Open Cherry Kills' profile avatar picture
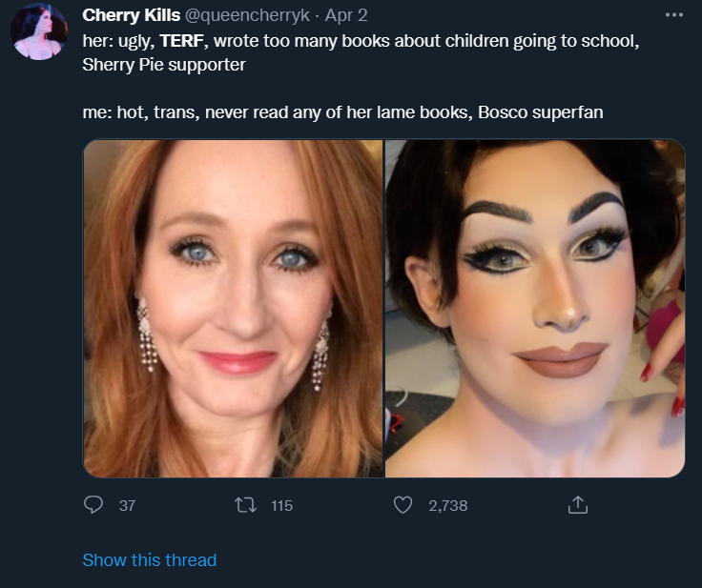Viewport: 702px width, 588px height. point(39,32)
